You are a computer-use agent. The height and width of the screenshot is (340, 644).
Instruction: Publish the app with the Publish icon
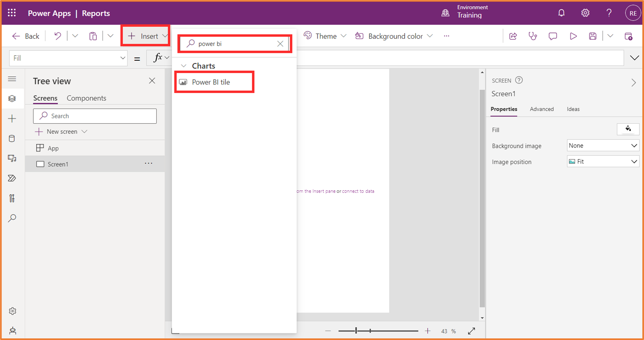629,36
